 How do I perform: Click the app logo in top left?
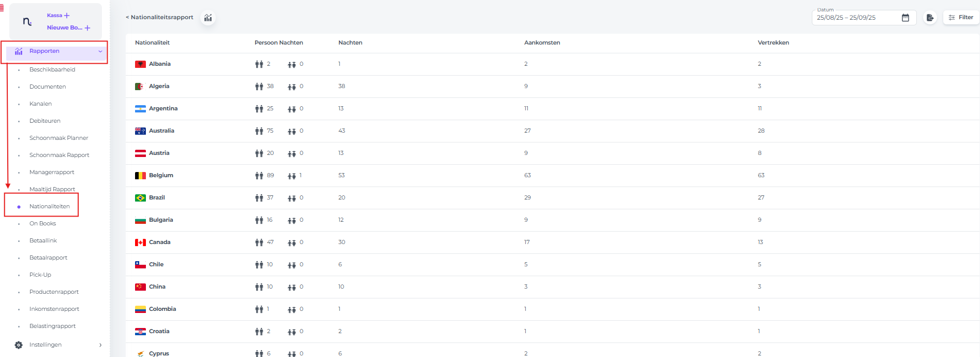coord(27,22)
